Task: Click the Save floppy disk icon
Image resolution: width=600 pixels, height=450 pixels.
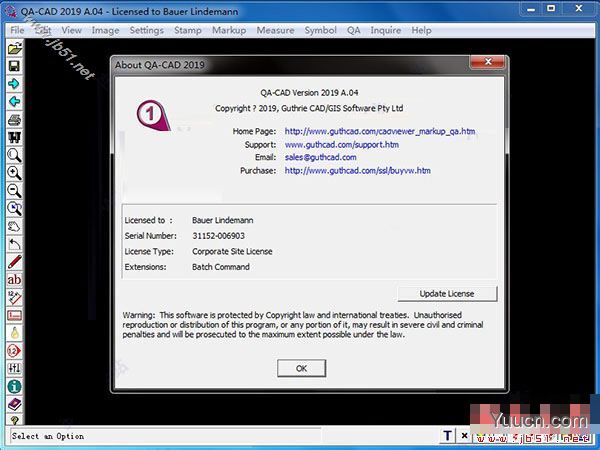Action: [15, 66]
